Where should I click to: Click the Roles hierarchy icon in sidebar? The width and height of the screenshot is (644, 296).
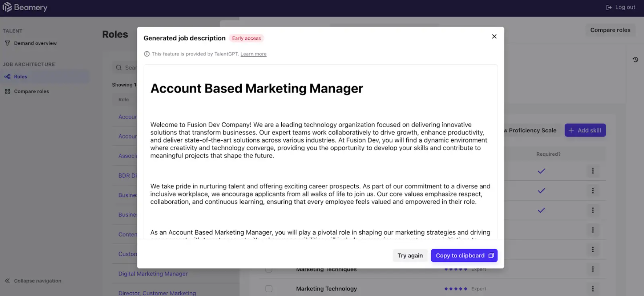coord(7,77)
